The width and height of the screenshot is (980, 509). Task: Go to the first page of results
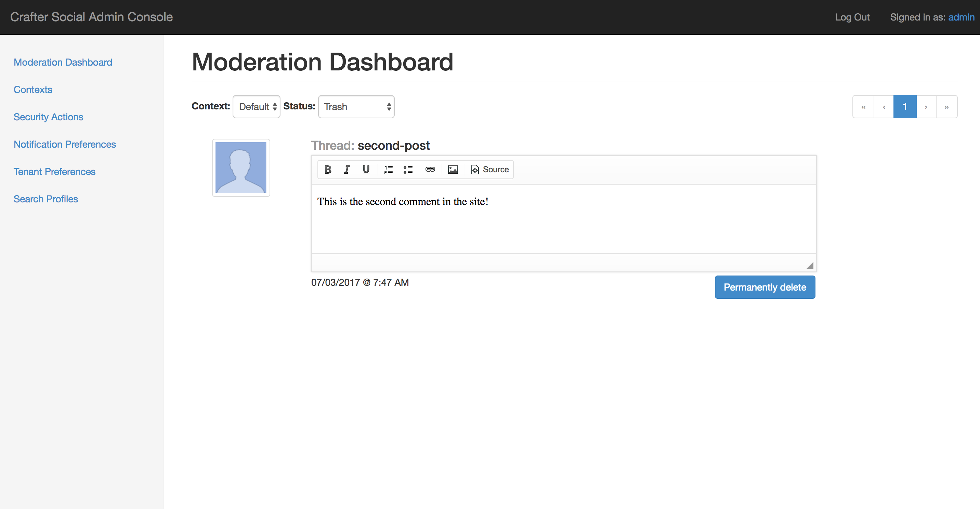(x=864, y=107)
